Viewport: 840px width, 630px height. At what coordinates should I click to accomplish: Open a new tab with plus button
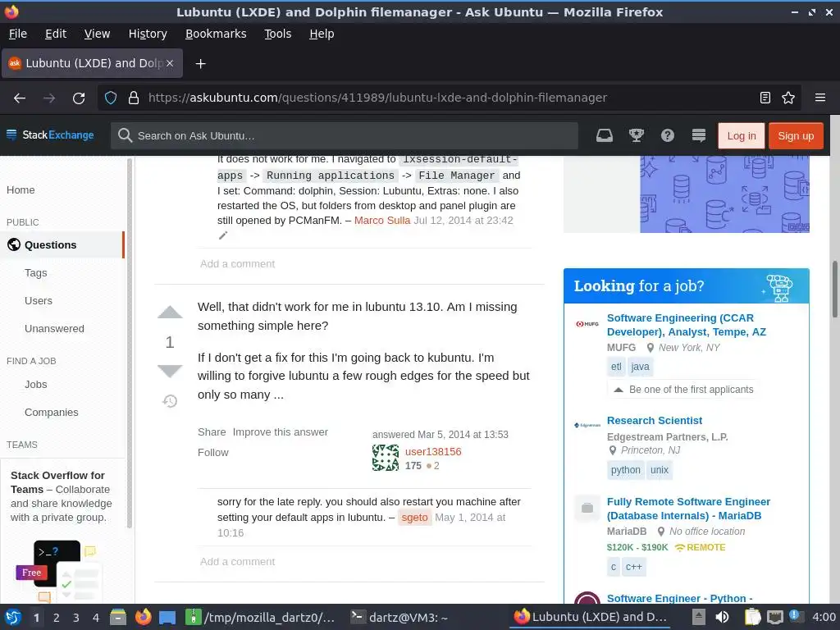pyautogui.click(x=200, y=64)
